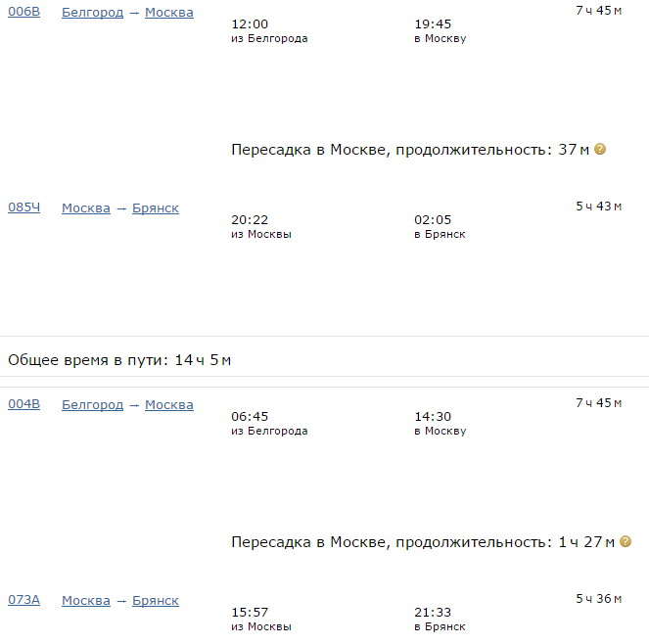This screenshot has width=649, height=644.
Task: Click the 12:00 departure time from Белгород
Action: tap(250, 24)
